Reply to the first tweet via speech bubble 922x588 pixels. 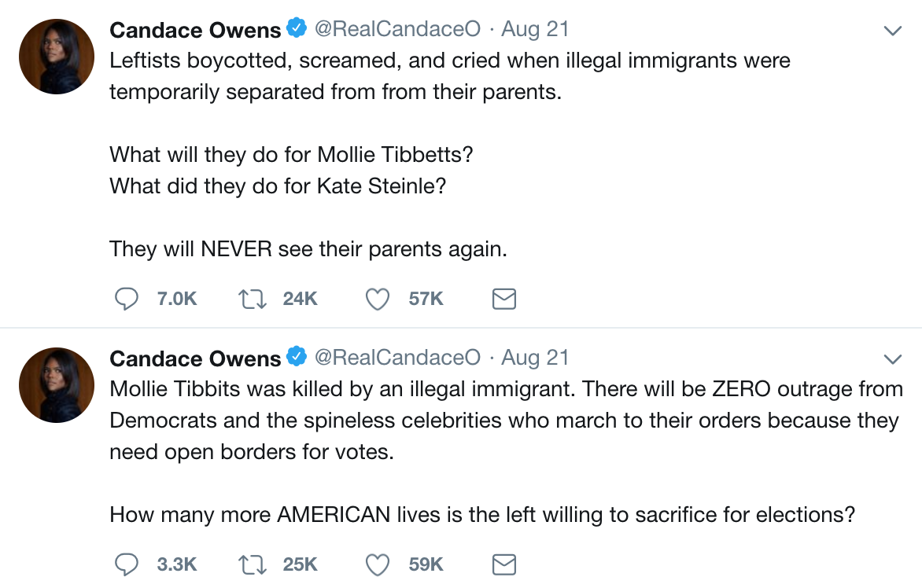click(x=126, y=299)
